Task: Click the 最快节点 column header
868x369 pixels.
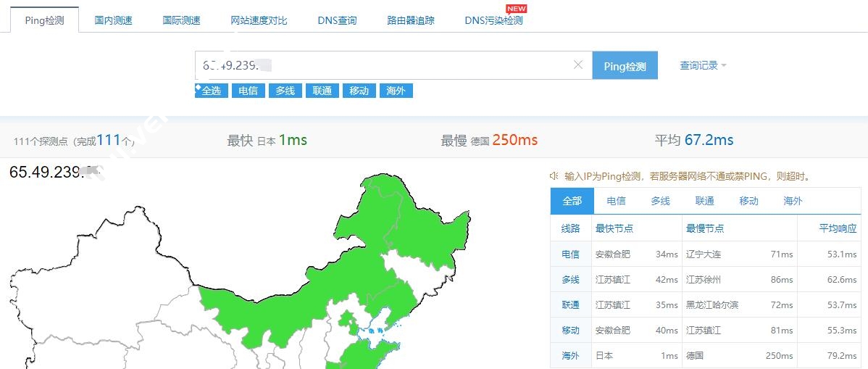Action: pyautogui.click(x=614, y=228)
